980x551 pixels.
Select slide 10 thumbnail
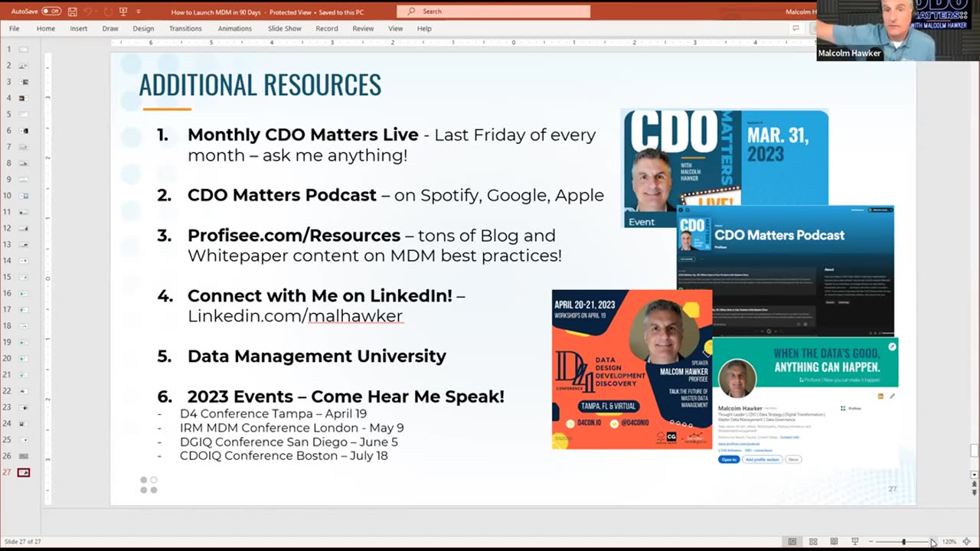[24, 195]
